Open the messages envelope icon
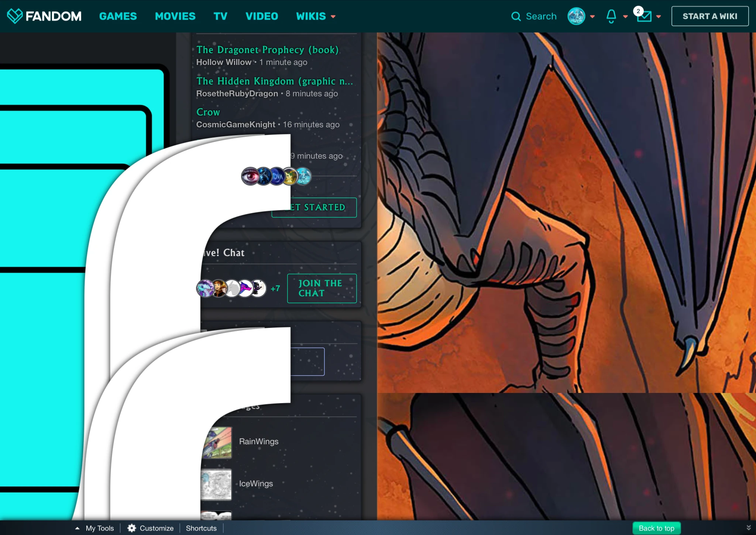 tap(644, 17)
